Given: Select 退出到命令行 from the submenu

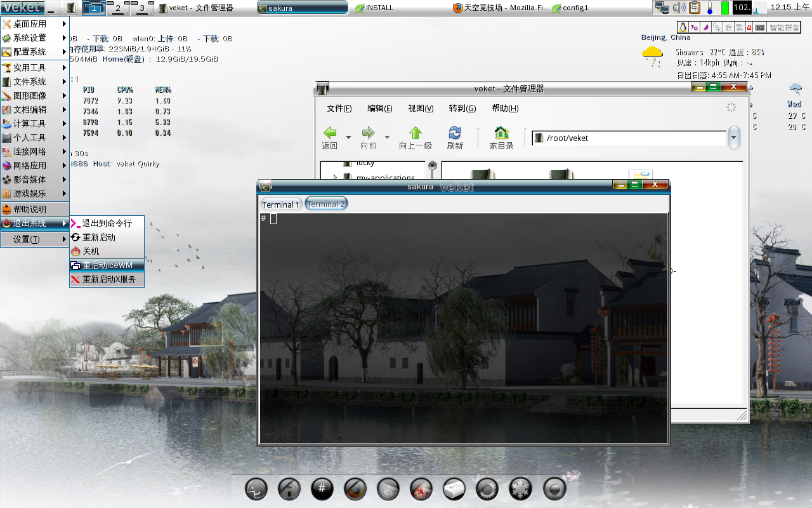Looking at the screenshot, I should (x=107, y=224).
